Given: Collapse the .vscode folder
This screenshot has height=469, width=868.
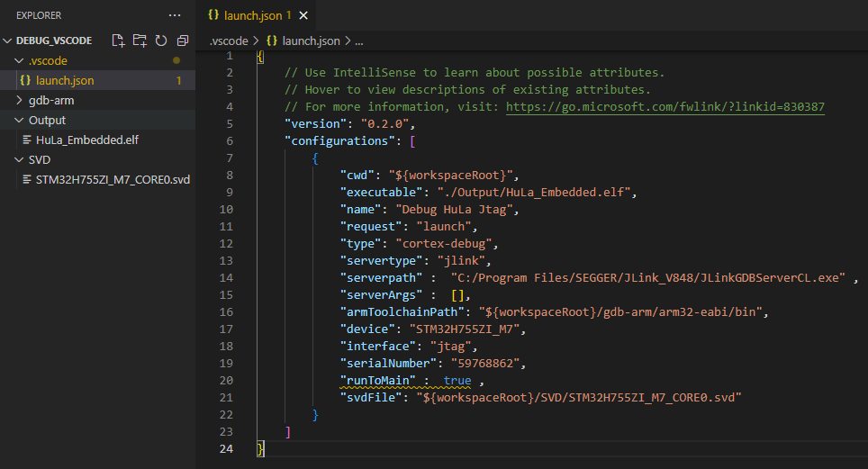Looking at the screenshot, I should pos(19,60).
